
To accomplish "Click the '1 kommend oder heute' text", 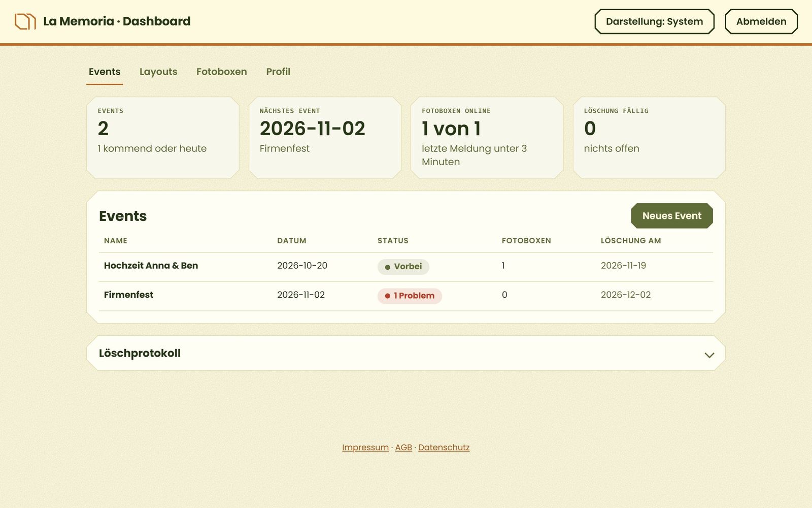I will click(152, 148).
